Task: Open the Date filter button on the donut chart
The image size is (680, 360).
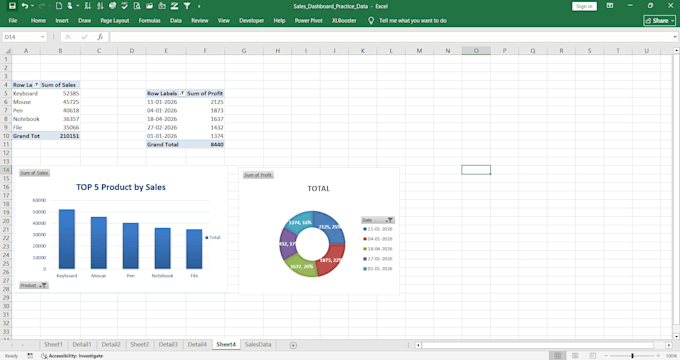Action: point(378,220)
